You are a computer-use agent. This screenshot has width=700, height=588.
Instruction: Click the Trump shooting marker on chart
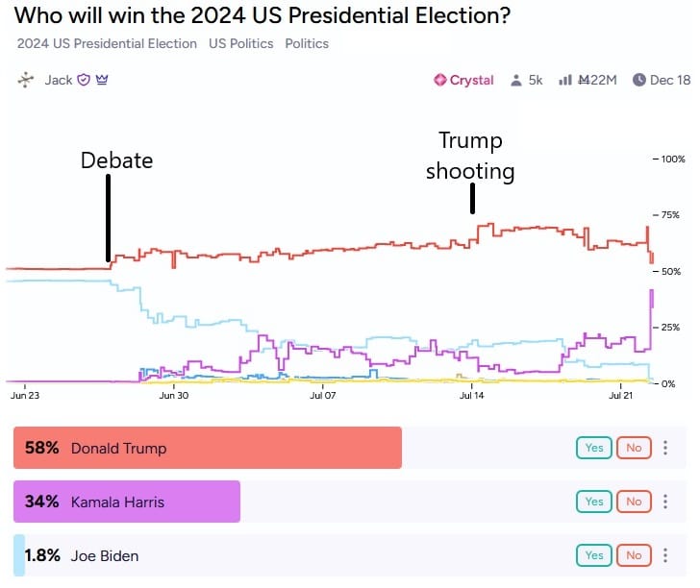[x=472, y=198]
